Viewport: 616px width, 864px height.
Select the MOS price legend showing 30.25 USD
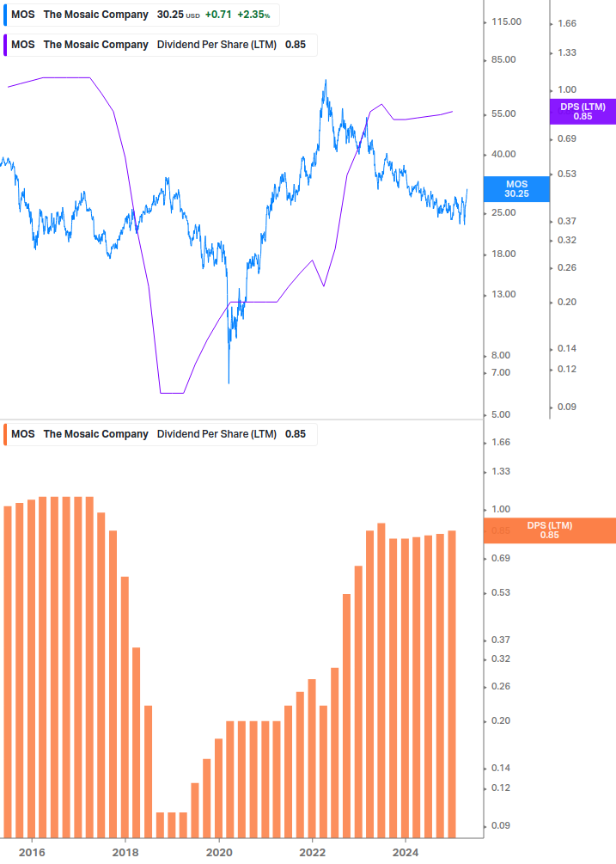[142, 15]
